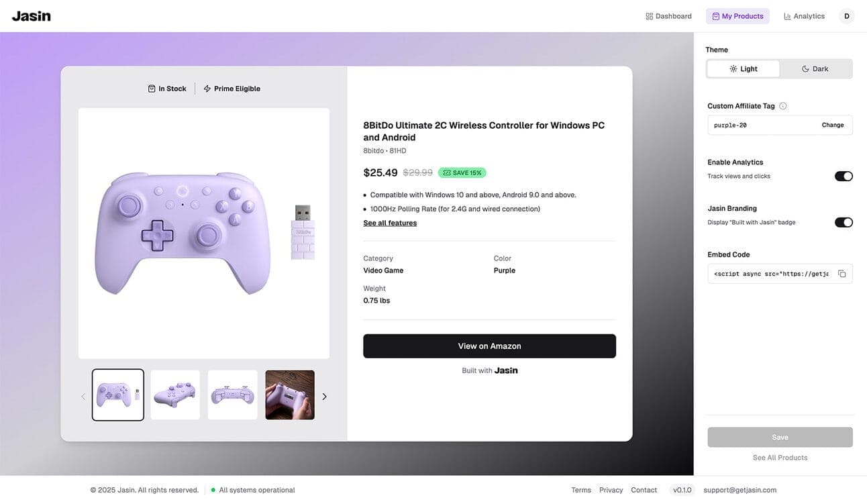Screen dimensions: 867x504
Task: Switch theme to Dark
Action: (815, 69)
